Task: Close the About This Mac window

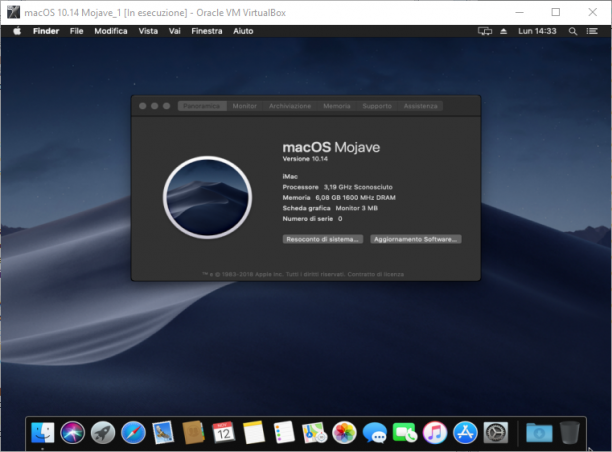Action: click(142, 106)
